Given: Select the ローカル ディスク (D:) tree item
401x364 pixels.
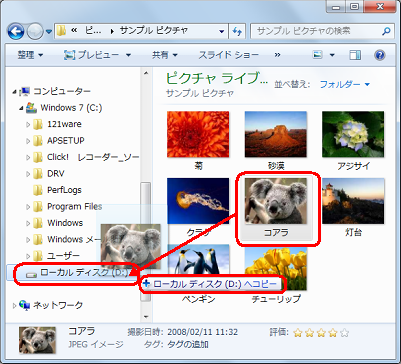Looking at the screenshot, I should point(75,273).
